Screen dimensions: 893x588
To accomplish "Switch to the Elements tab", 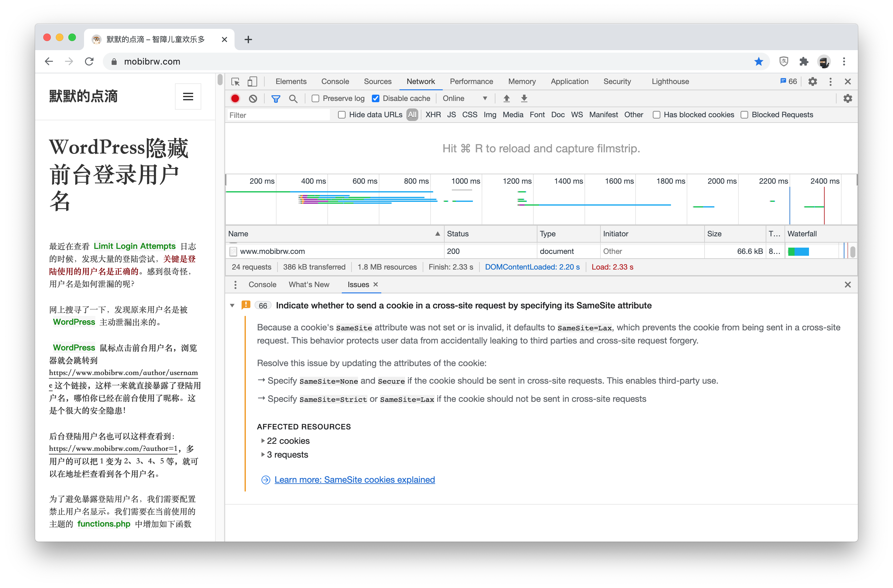I will 291,81.
